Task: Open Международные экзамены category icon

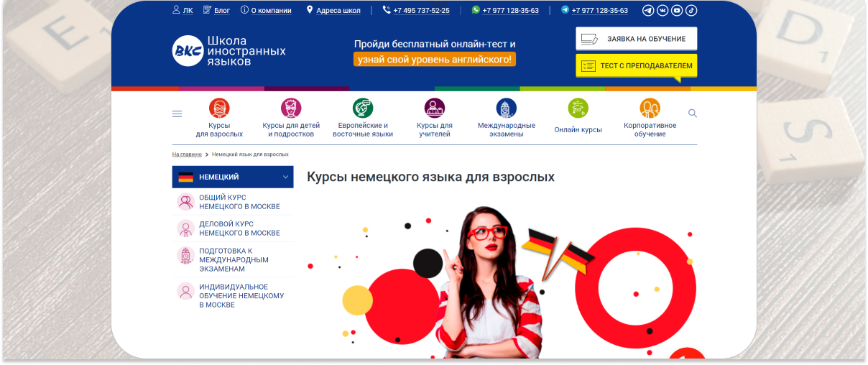Action: (506, 108)
